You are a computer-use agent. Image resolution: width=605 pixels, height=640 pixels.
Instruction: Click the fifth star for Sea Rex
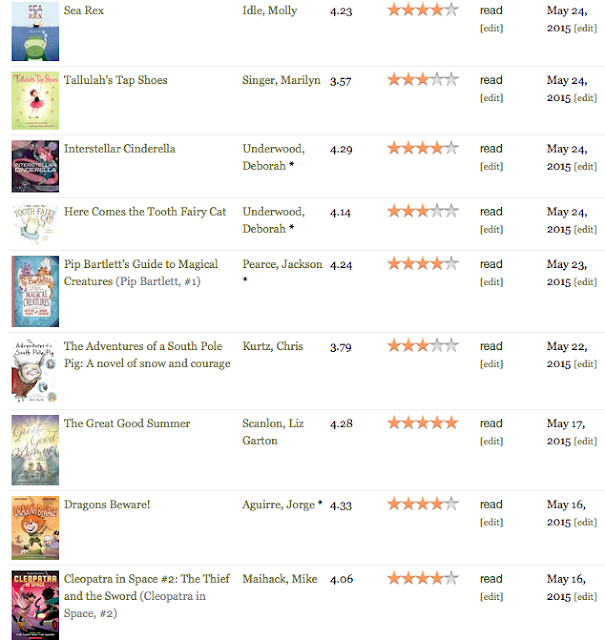click(452, 9)
